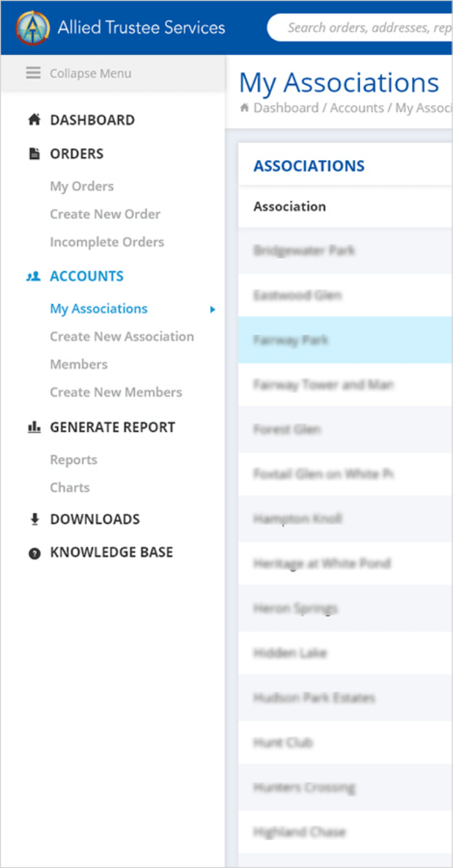The height and width of the screenshot is (868, 453).
Task: Click the breadcrumb home icon
Action: 244,108
